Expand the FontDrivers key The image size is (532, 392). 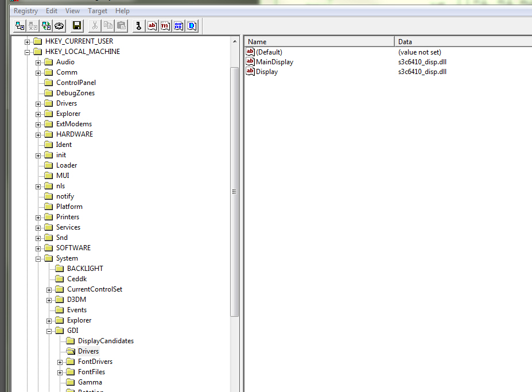(x=60, y=362)
